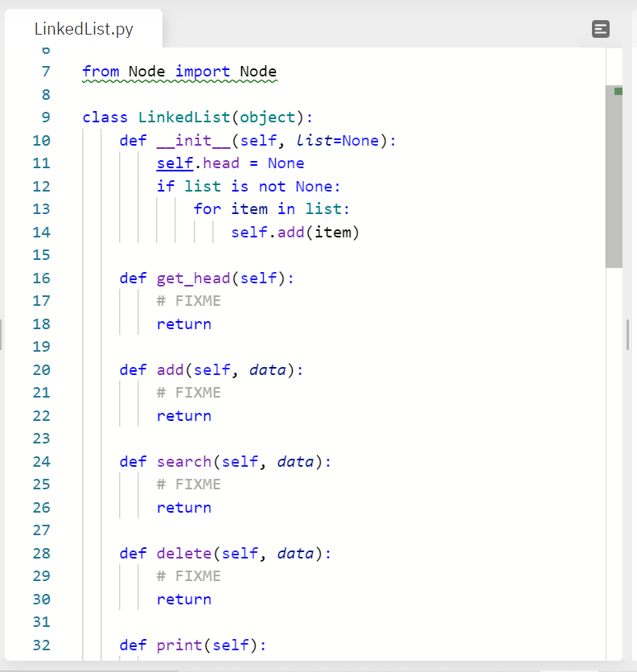Click the __init__ method name
This screenshot has width=637, height=672.
194,140
